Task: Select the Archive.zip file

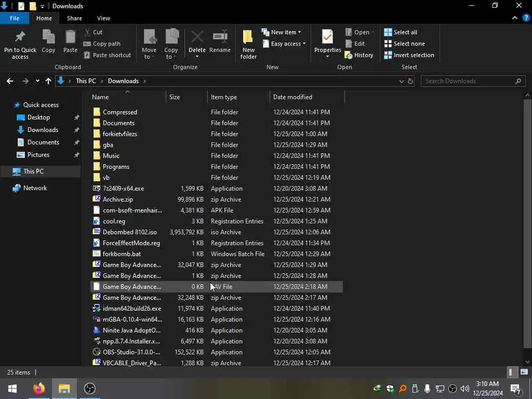Action: [217, 199]
